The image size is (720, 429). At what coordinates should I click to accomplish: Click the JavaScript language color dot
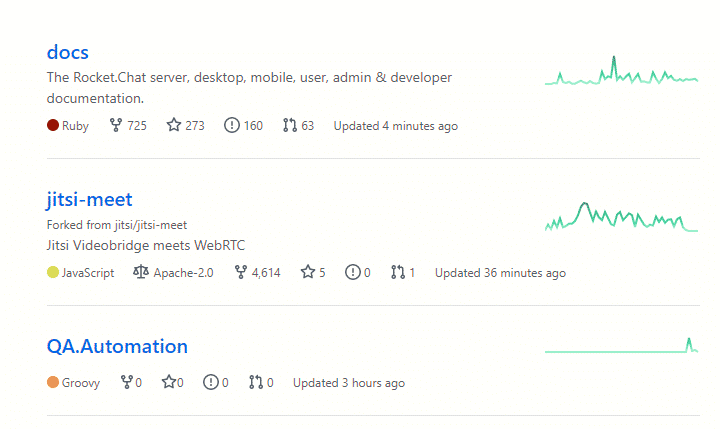pyautogui.click(x=53, y=272)
